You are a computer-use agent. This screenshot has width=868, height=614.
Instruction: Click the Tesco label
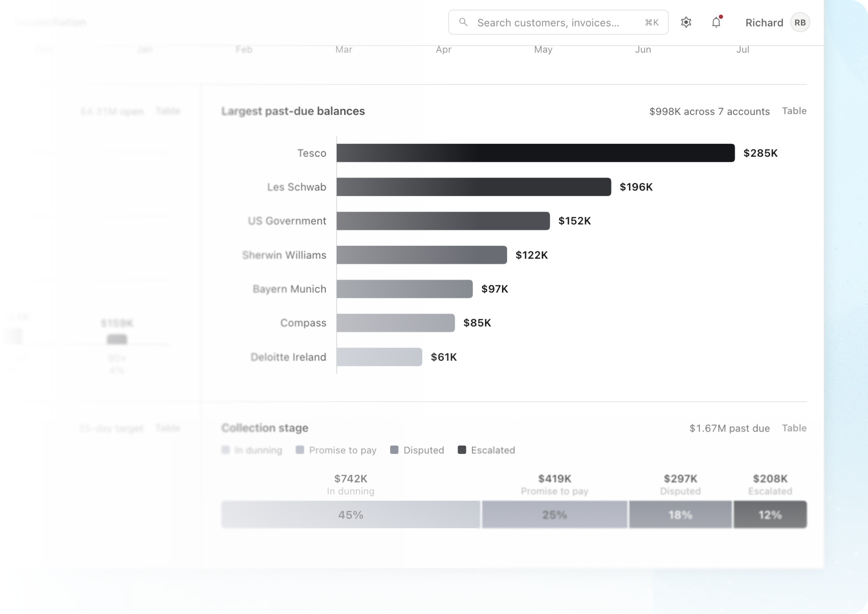312,153
